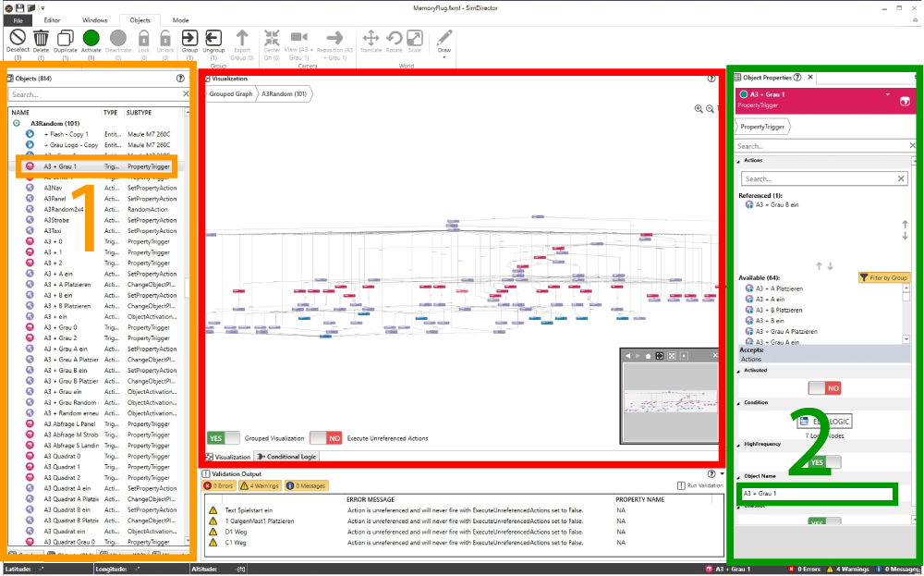The width and height of the screenshot is (924, 576).
Task: Click the Deselect icon in the ribbon
Action: click(x=18, y=38)
